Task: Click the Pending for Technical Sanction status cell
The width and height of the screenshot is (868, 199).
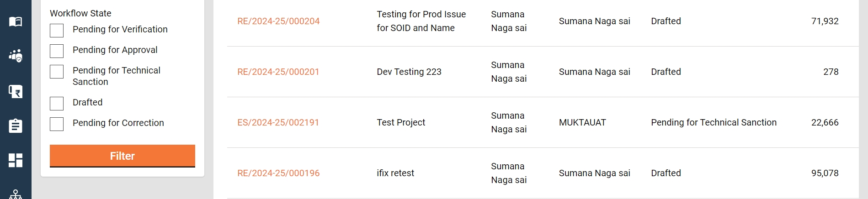Action: (x=714, y=123)
